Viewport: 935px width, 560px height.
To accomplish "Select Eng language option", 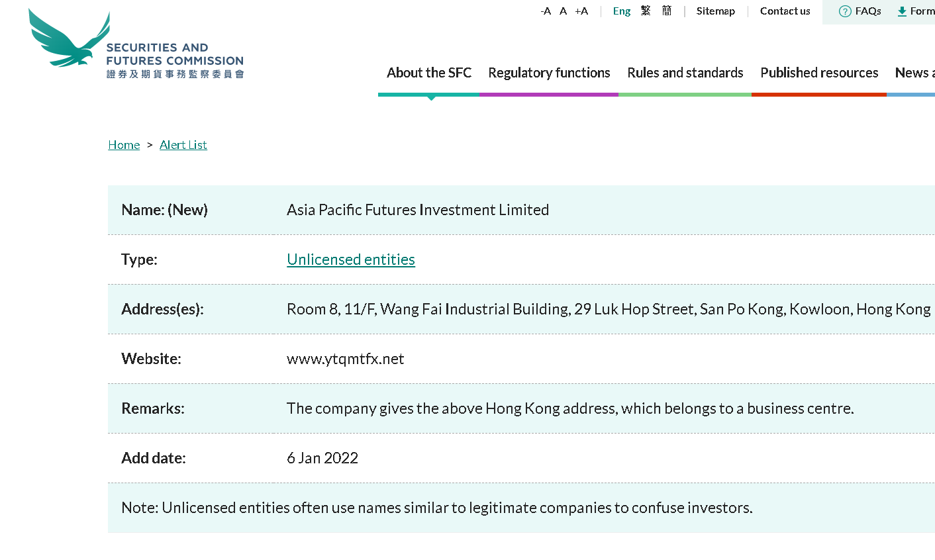I will point(622,11).
